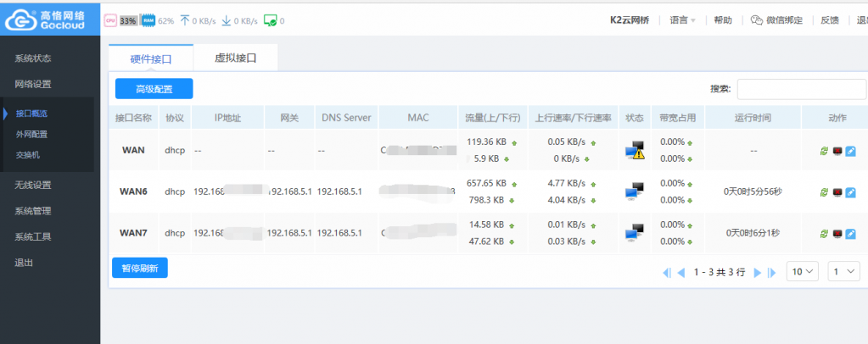Viewport: 868px width, 344px height.
Task: Click the 网关 column header
Action: [x=289, y=118]
